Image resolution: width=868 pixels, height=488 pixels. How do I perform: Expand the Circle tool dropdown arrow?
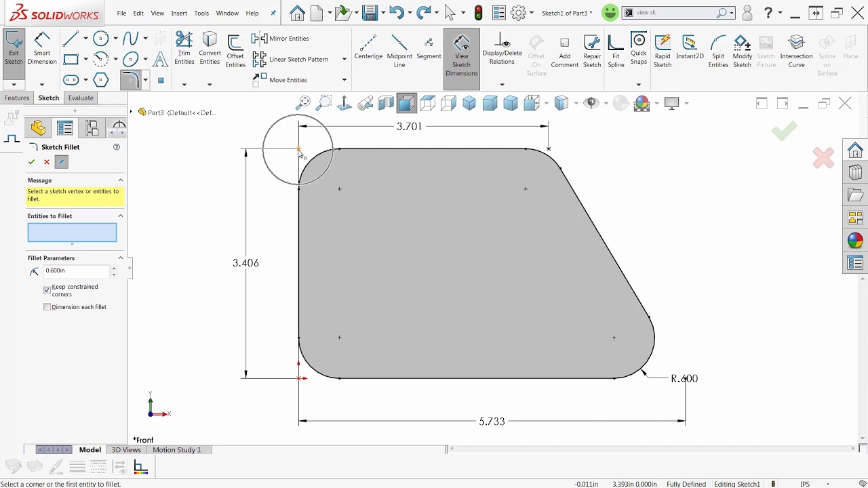[x=116, y=39]
